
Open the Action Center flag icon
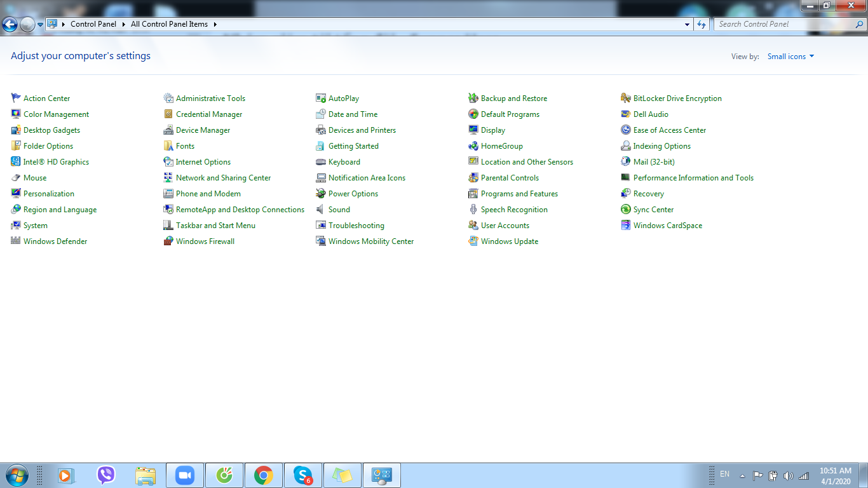pyautogui.click(x=16, y=98)
